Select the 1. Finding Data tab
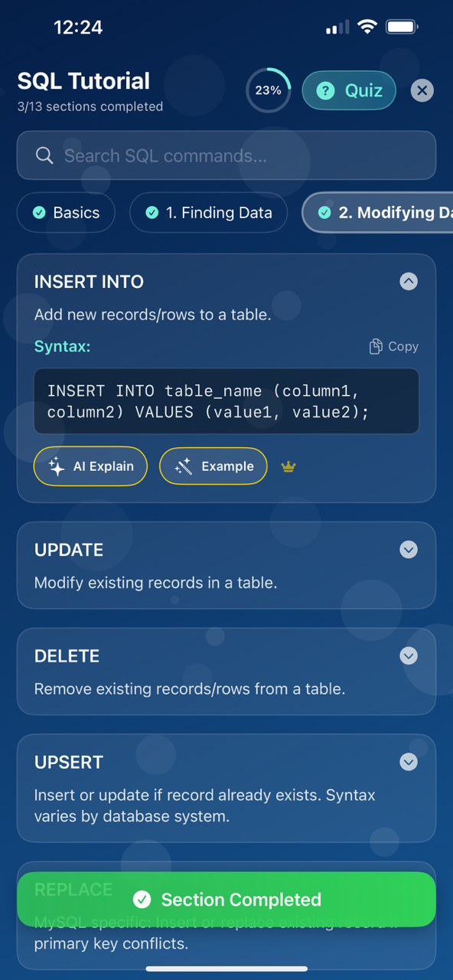This screenshot has height=980, width=453. tap(208, 213)
